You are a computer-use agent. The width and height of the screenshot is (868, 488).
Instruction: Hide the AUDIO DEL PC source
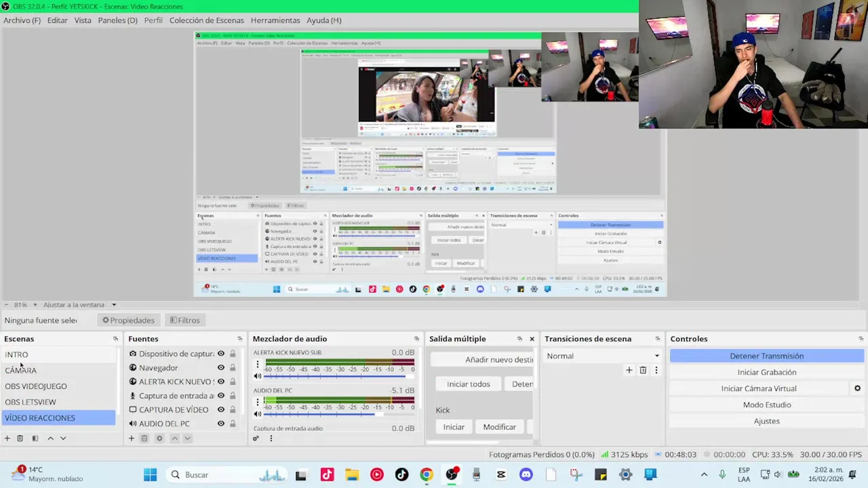click(221, 424)
